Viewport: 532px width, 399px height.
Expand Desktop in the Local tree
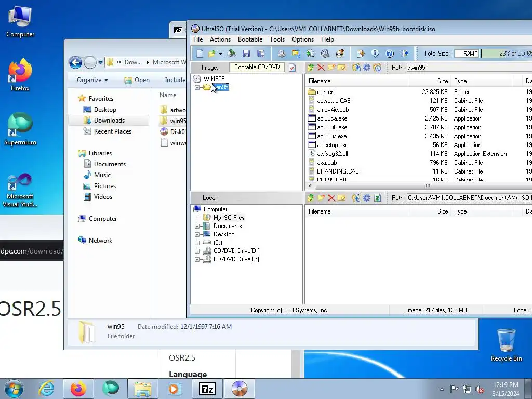197,234
